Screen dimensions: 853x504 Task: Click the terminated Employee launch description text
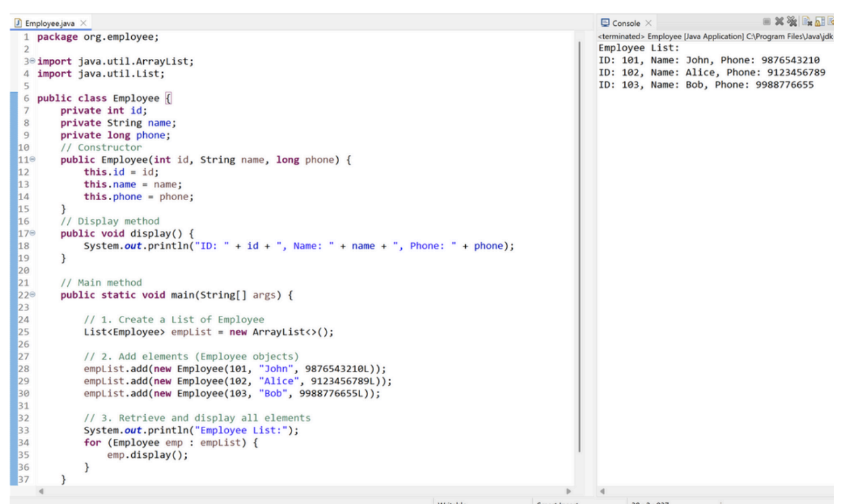click(716, 37)
